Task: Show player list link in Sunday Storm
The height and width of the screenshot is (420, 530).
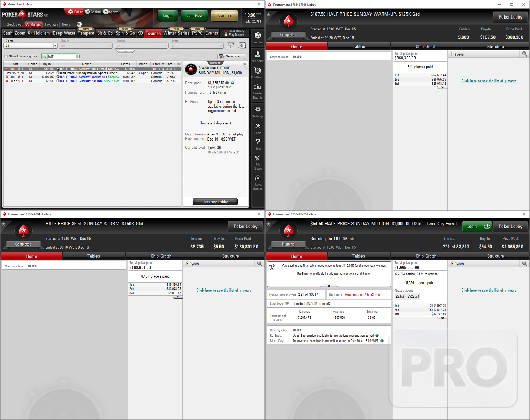Action: click(x=224, y=290)
